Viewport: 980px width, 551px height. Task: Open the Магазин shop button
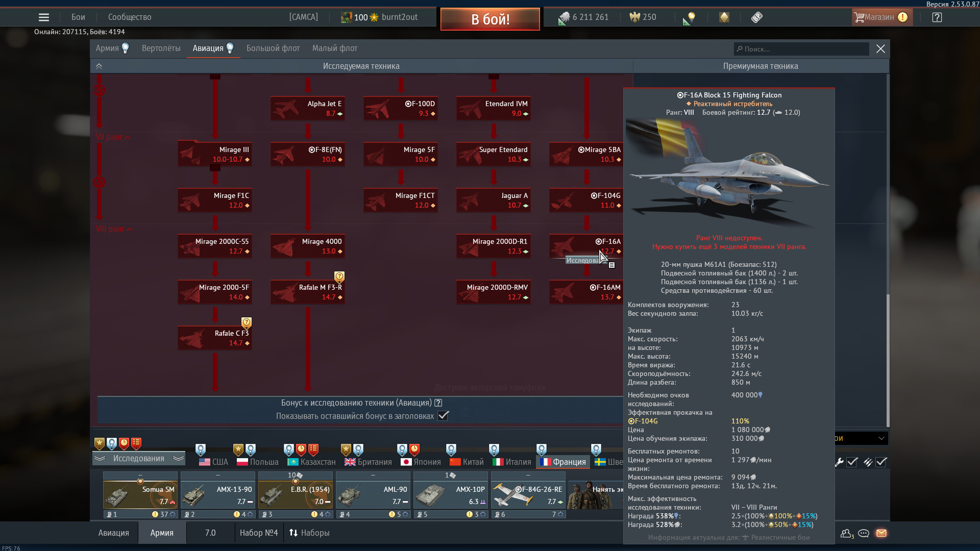tap(880, 17)
